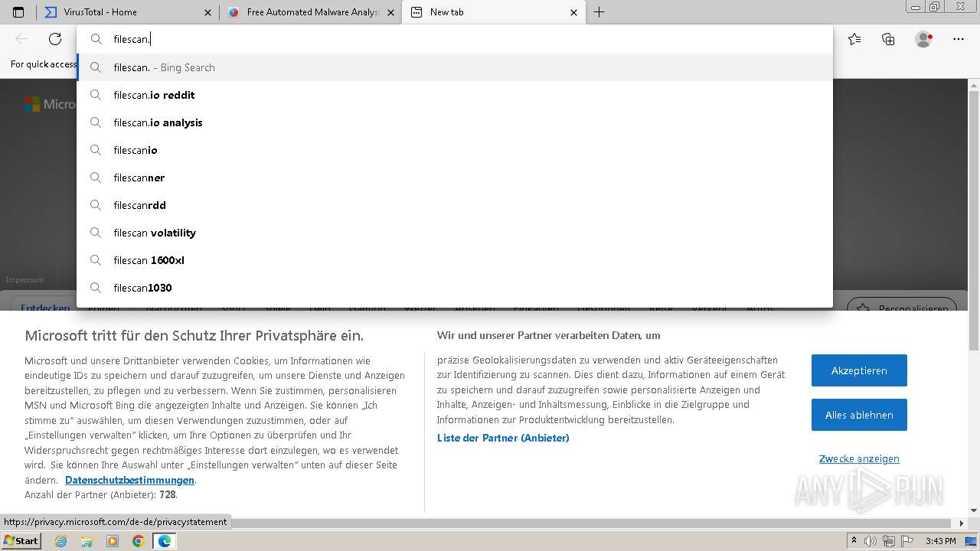The image size is (980, 551).
Task: Click the Akzeptieren button
Action: 859,370
